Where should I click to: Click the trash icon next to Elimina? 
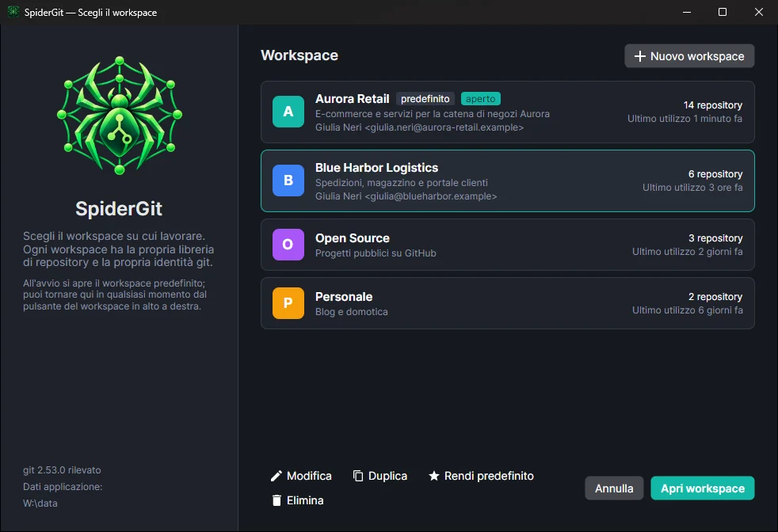coord(276,500)
